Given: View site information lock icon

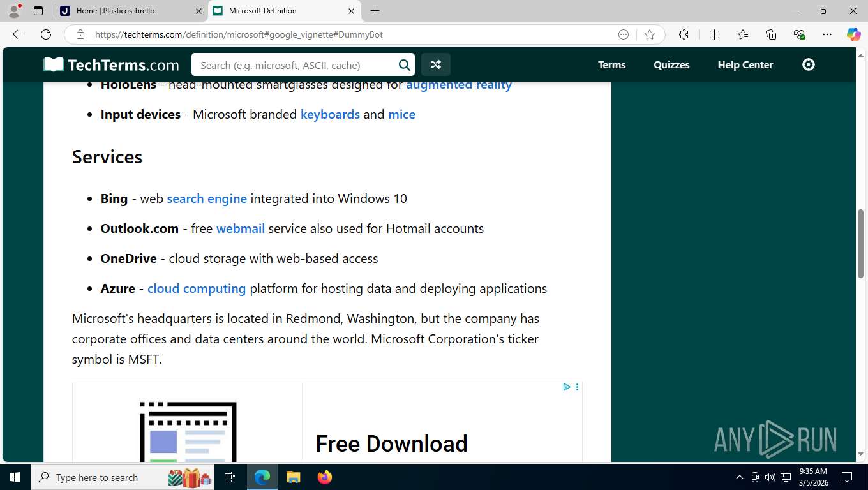Looking at the screenshot, I should [80, 34].
